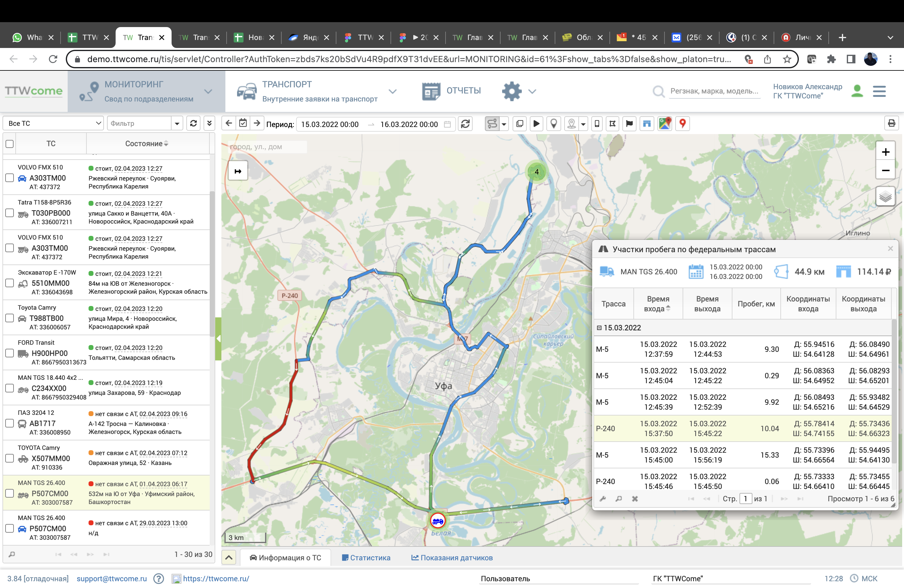Click the address search field on map
Screen dimensions: 904x588
coord(268,147)
